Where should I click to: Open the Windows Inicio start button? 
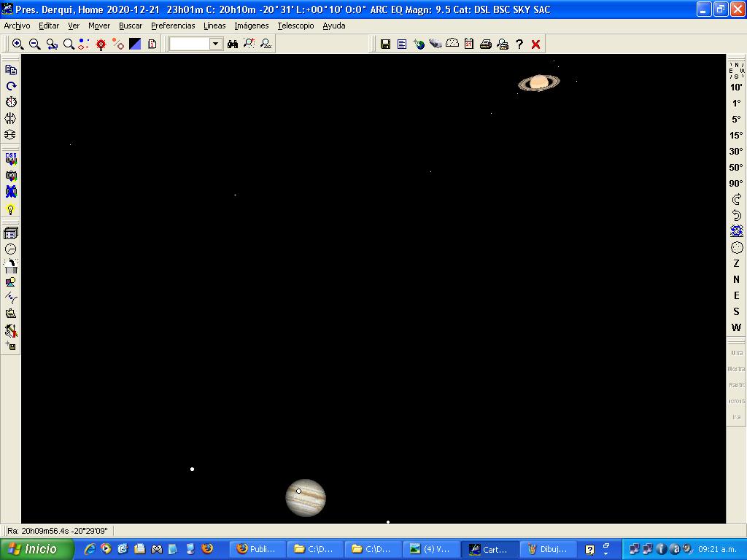[x=36, y=549]
